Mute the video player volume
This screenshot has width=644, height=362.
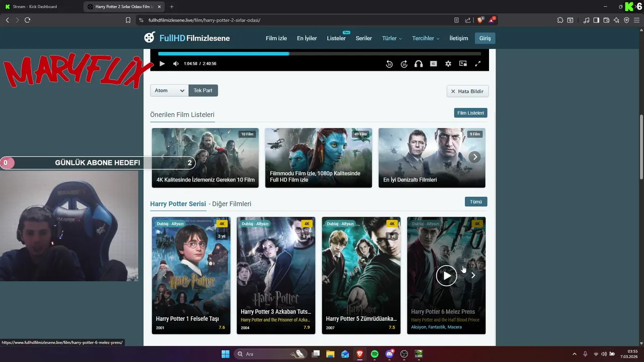[x=176, y=64]
